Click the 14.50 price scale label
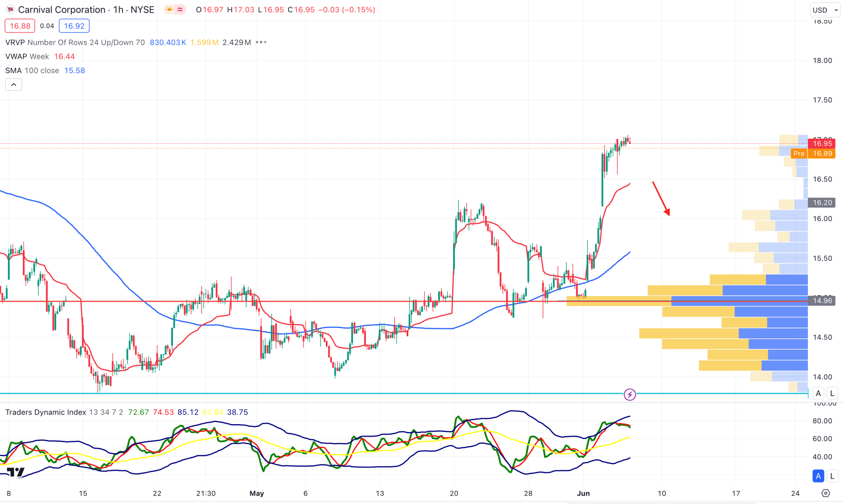The height and width of the screenshot is (504, 843). click(822, 337)
